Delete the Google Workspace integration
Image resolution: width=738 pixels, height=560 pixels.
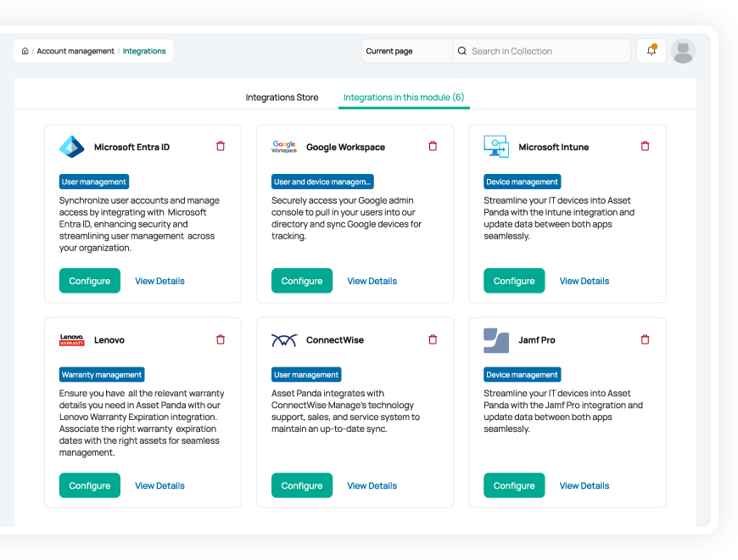(433, 147)
